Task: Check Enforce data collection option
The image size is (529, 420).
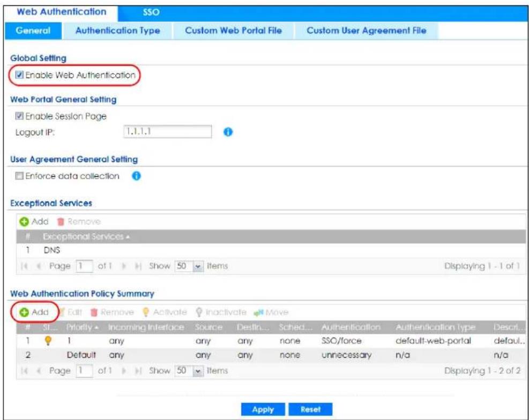Action: [19, 176]
